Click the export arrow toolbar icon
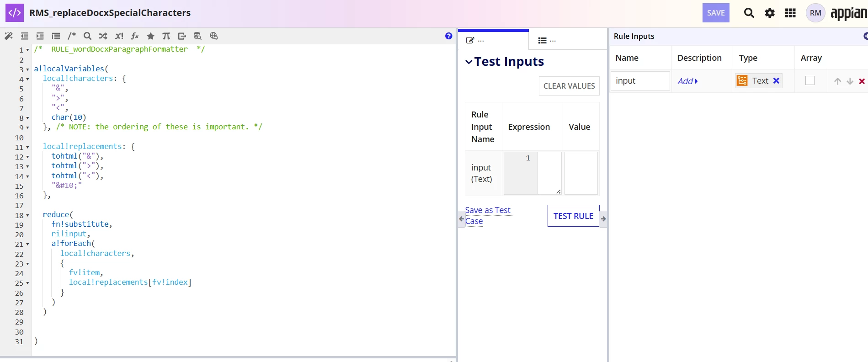The image size is (868, 362). (x=182, y=36)
